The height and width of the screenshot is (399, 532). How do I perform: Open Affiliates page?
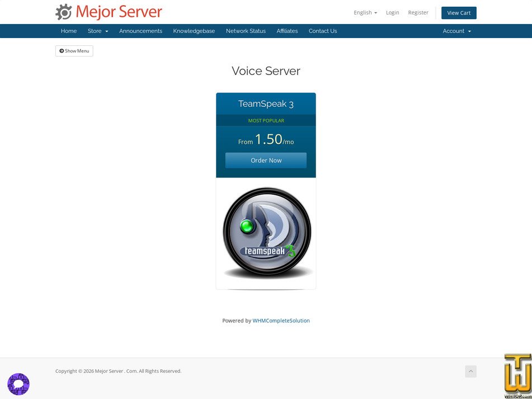pos(287,31)
